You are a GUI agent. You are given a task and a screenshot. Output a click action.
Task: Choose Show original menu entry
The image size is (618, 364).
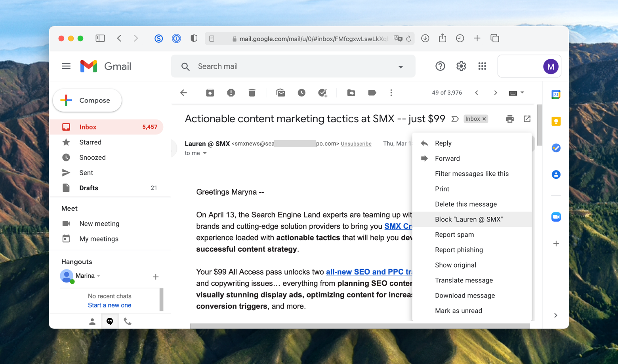(x=472, y=265)
